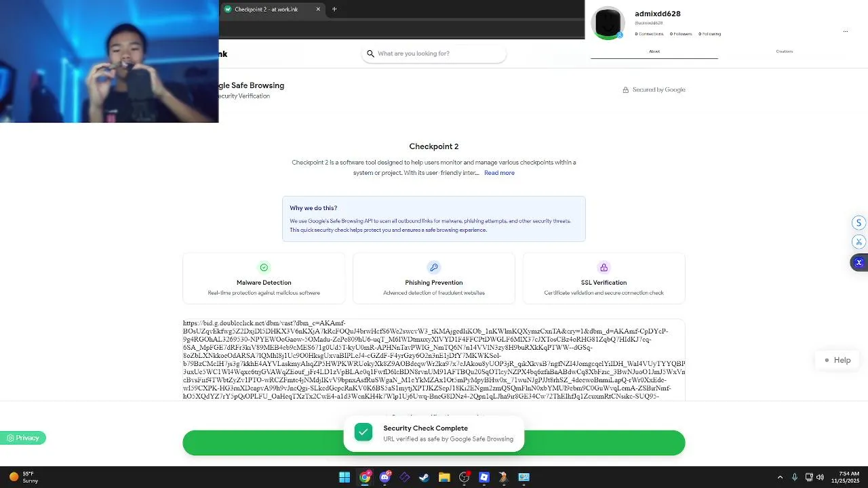View the 0 Followers list

pos(681,34)
